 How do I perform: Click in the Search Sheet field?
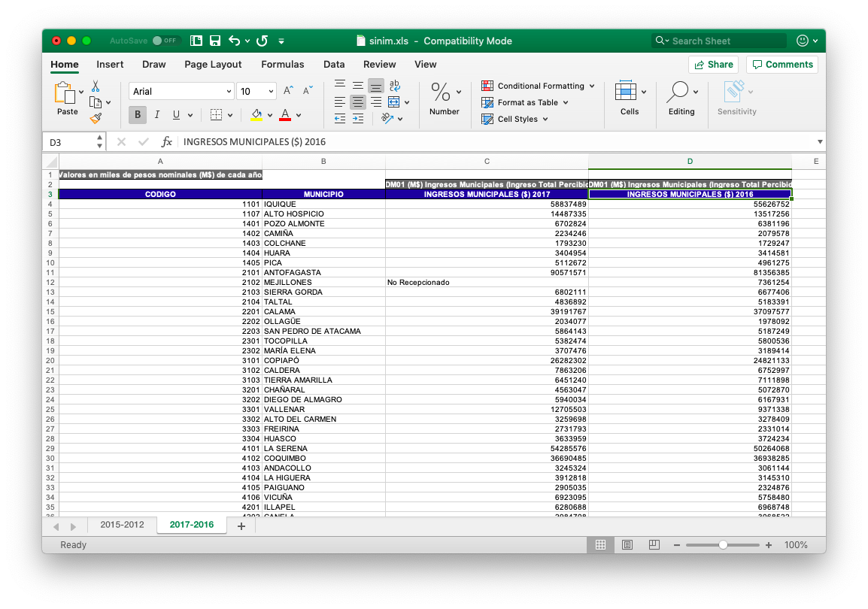click(x=722, y=41)
